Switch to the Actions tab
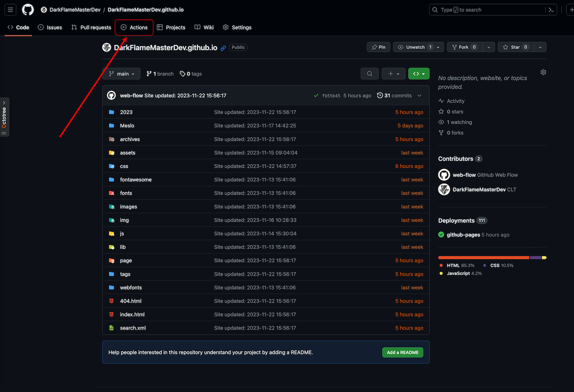This screenshot has height=392, width=574. 134,27
